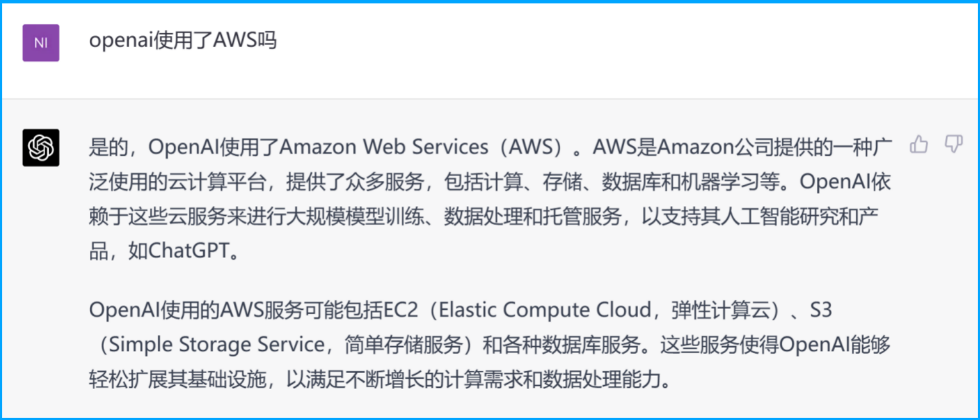Click the "S3" term in the response

(x=820, y=310)
